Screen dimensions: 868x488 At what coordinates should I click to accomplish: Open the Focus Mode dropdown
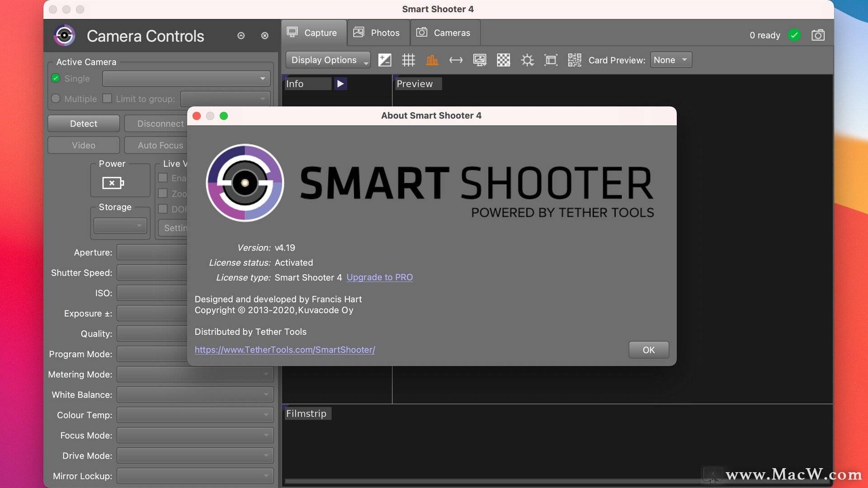(x=195, y=435)
